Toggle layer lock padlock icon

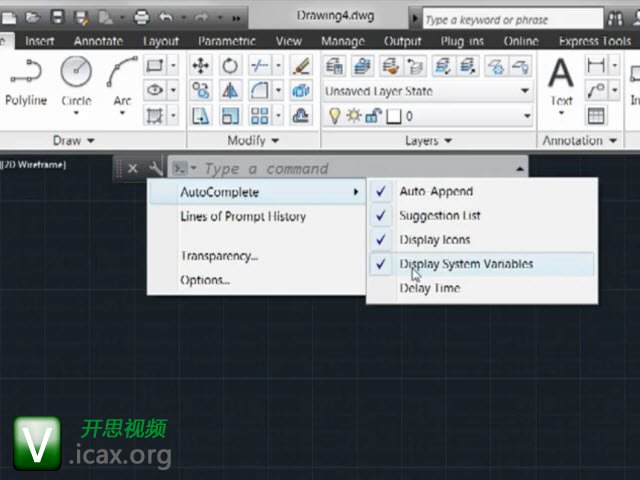point(373,116)
